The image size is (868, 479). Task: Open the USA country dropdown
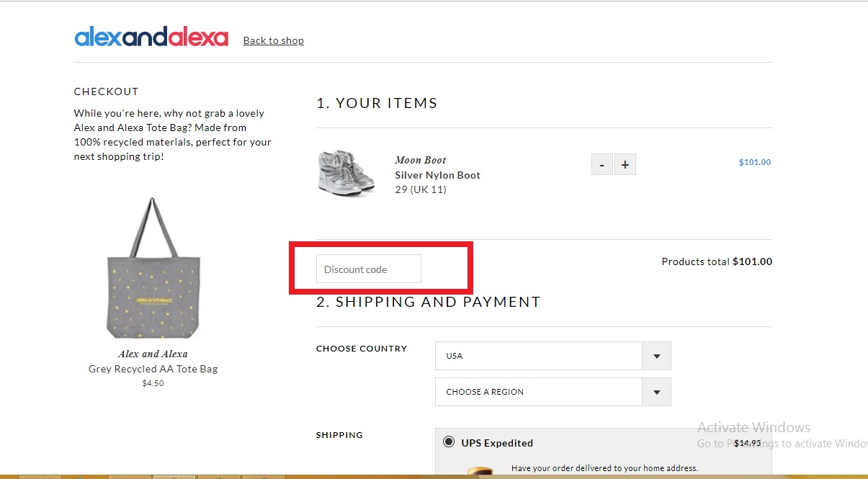click(553, 356)
